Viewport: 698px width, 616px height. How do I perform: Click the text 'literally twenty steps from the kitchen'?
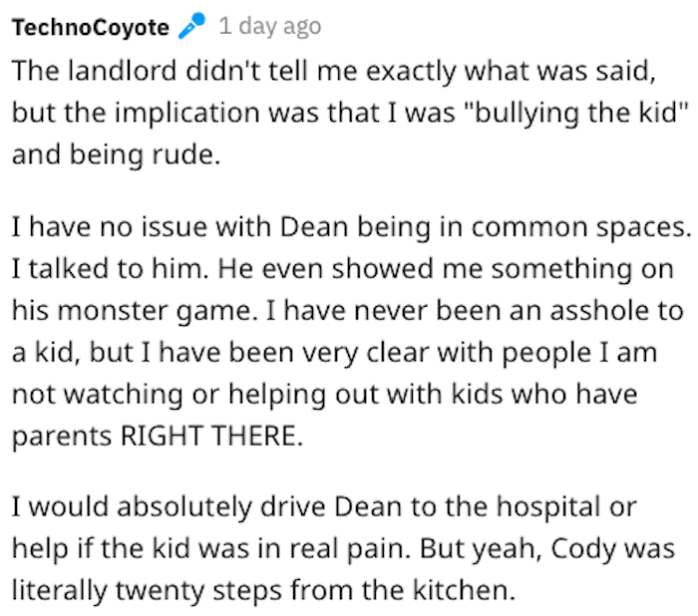click(261, 590)
